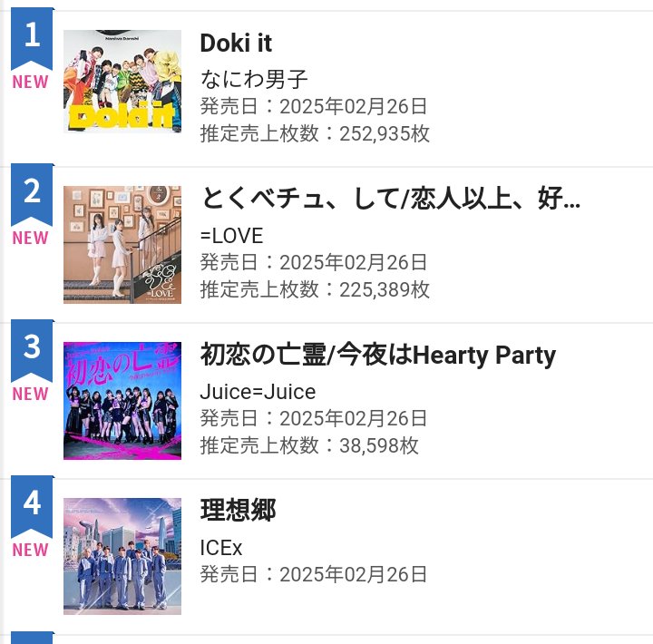Select artist name =LOVE
This screenshot has width=653, height=644.
pyautogui.click(x=231, y=236)
